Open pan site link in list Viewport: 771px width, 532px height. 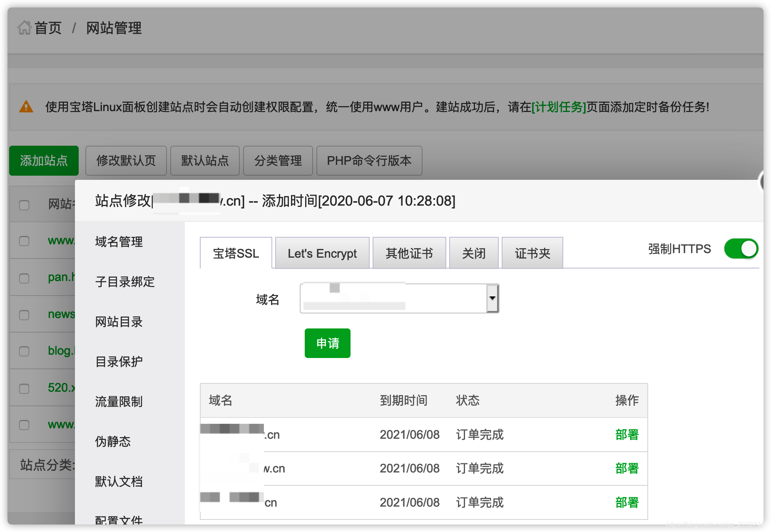pyautogui.click(x=61, y=277)
